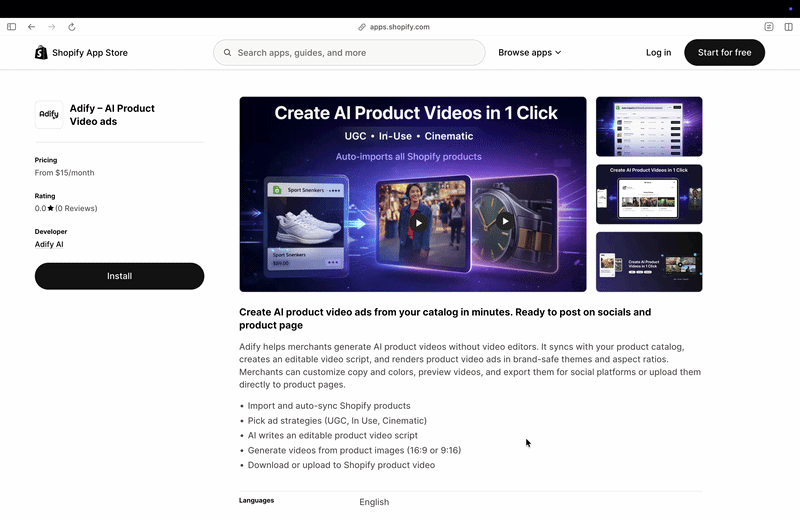Open the first thumbnail with product list
The height and width of the screenshot is (520, 800).
pyautogui.click(x=649, y=127)
